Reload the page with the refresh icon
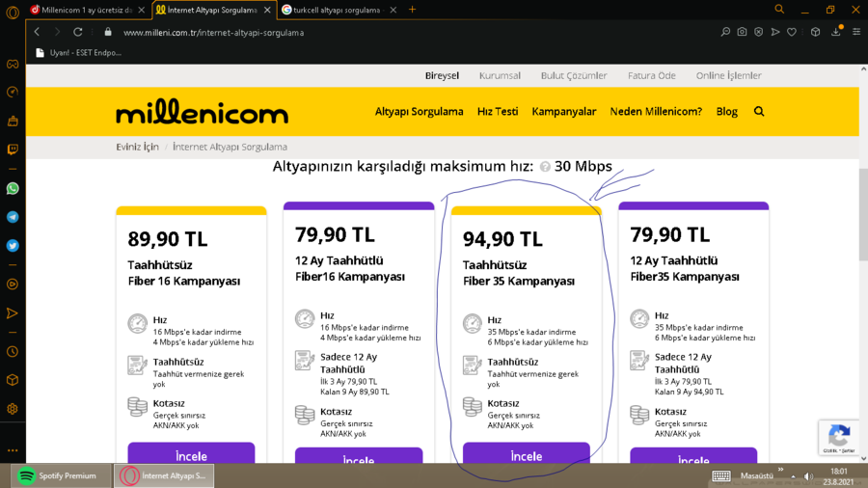The height and width of the screenshot is (488, 868). (x=77, y=32)
